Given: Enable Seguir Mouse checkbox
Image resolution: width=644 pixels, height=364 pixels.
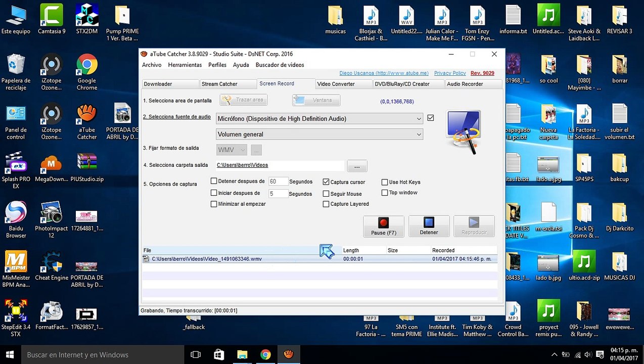Looking at the screenshot, I should pyautogui.click(x=326, y=194).
